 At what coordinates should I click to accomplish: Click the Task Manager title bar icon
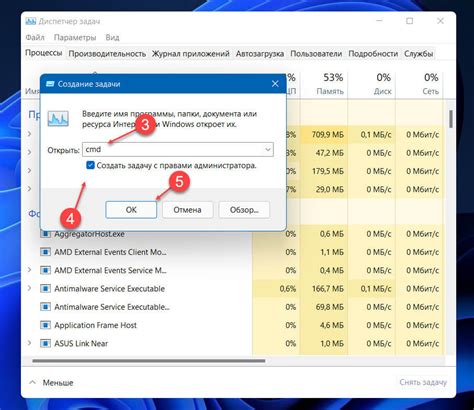pos(31,21)
